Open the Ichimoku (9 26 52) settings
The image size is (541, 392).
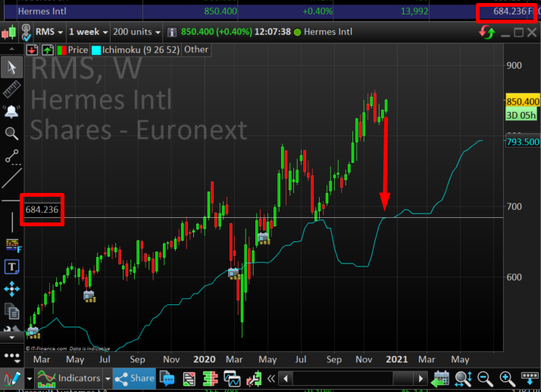pyautogui.click(x=136, y=50)
